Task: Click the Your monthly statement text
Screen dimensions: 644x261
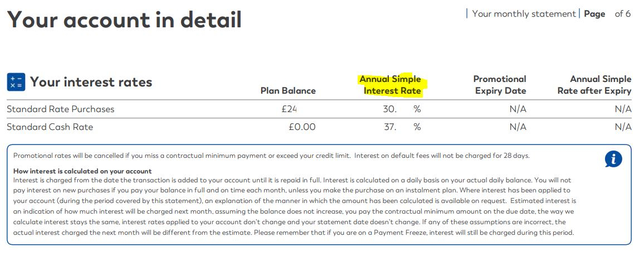Action: pos(524,14)
